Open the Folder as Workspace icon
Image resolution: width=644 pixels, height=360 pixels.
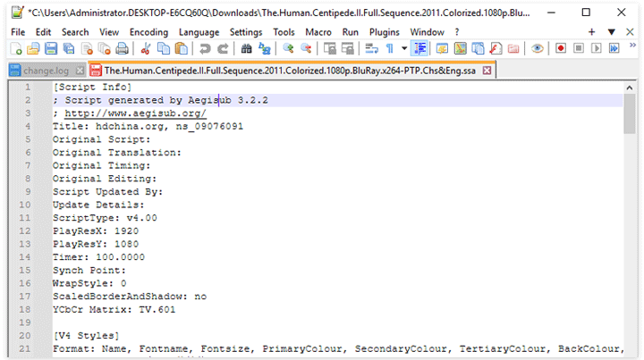click(x=513, y=49)
